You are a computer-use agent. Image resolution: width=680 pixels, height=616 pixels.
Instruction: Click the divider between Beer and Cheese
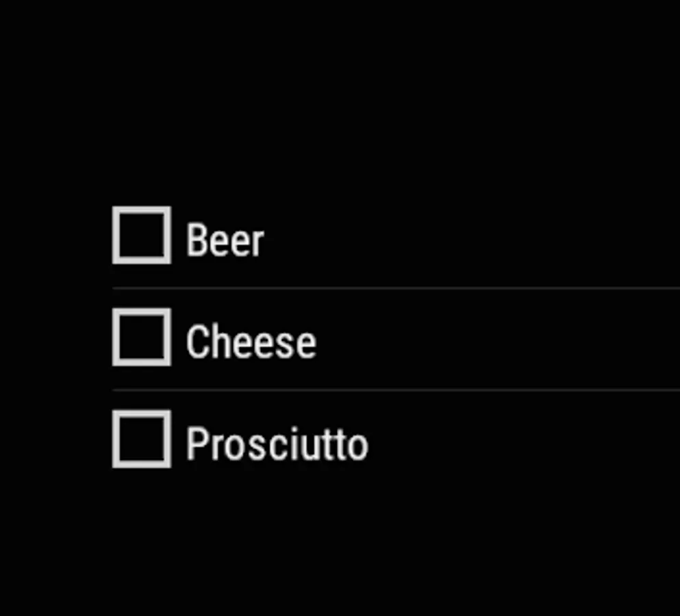pos(396,288)
